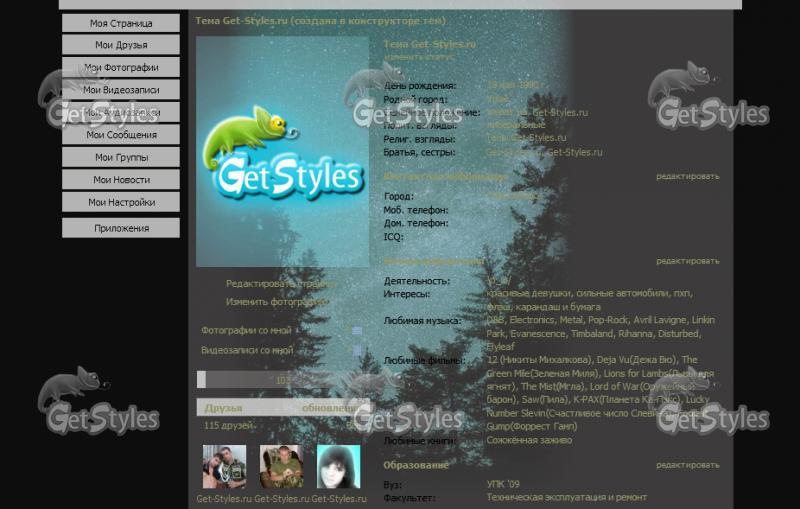Open second friend's avatar in camouflage
This screenshot has width=800, height=509.
pos(281,466)
